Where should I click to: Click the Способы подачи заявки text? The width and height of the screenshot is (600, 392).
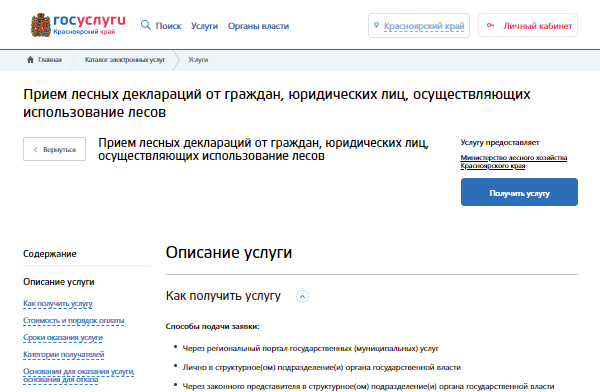coord(212,327)
